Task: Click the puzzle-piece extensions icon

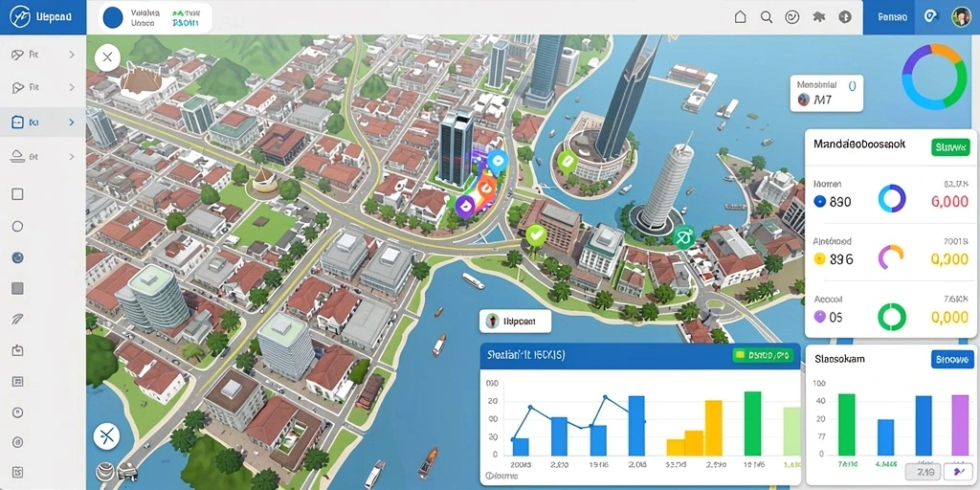Action: 819,17
